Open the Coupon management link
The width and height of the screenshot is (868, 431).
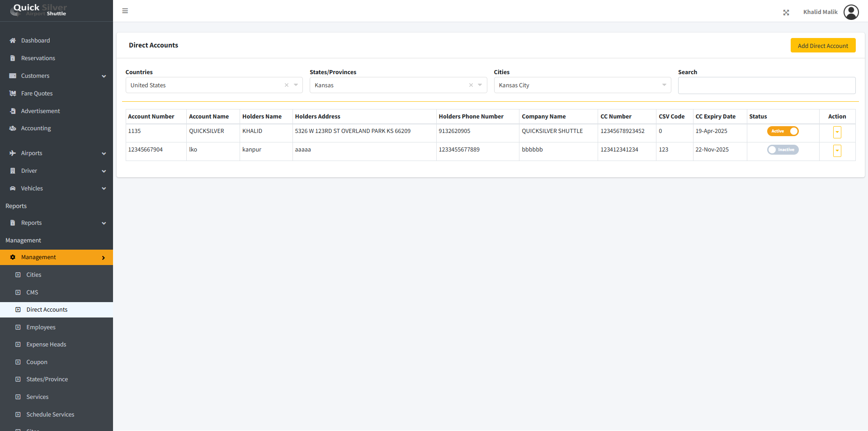[x=37, y=362]
